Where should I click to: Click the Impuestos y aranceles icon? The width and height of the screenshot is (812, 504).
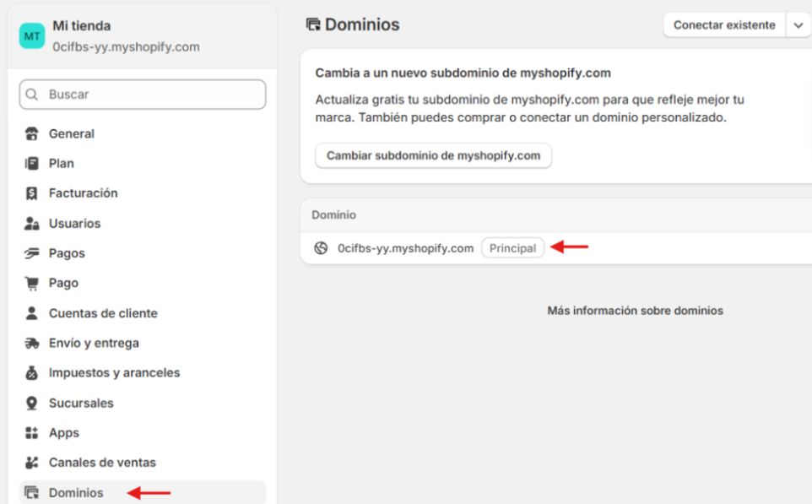[x=31, y=372]
